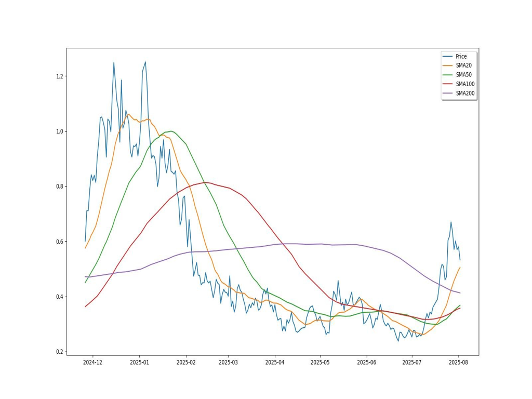Click the purple SMA200 line sample in legend
This screenshot has width=532, height=399.
(448, 94)
